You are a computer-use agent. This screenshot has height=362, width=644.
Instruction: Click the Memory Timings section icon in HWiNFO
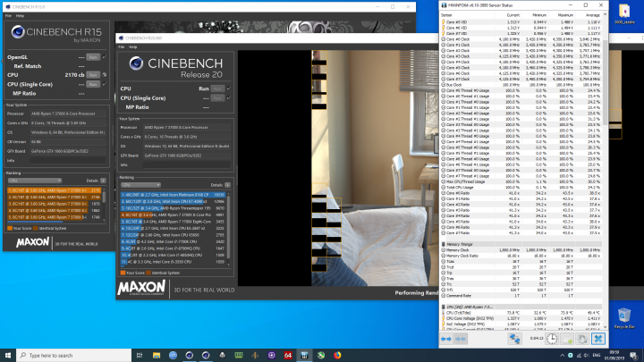click(x=443, y=244)
